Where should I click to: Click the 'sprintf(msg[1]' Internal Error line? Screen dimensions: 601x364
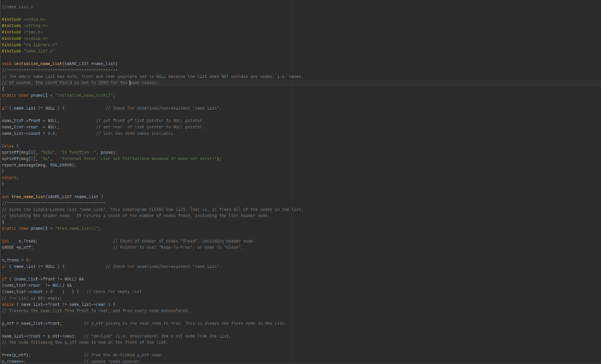click(112, 159)
